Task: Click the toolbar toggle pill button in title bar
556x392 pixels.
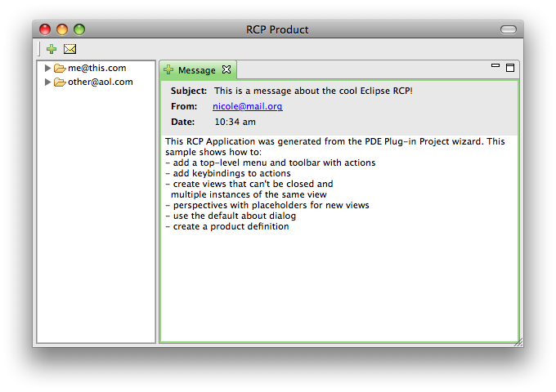Action: point(508,29)
